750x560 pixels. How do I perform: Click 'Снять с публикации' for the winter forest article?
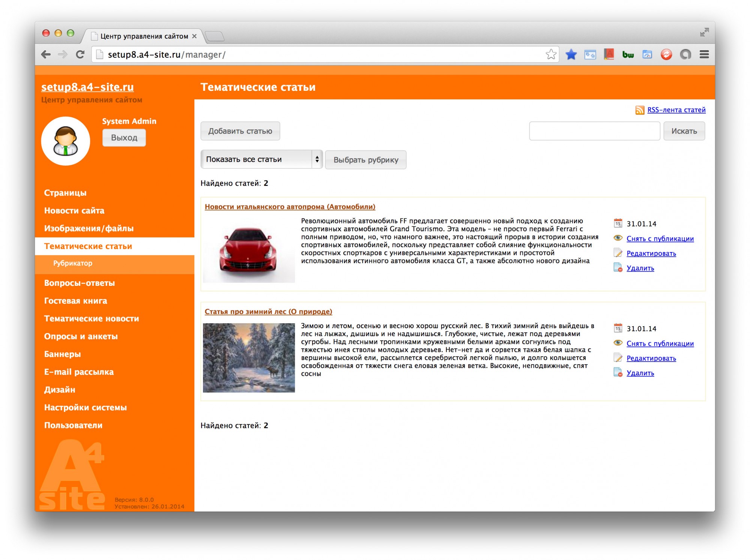click(660, 344)
